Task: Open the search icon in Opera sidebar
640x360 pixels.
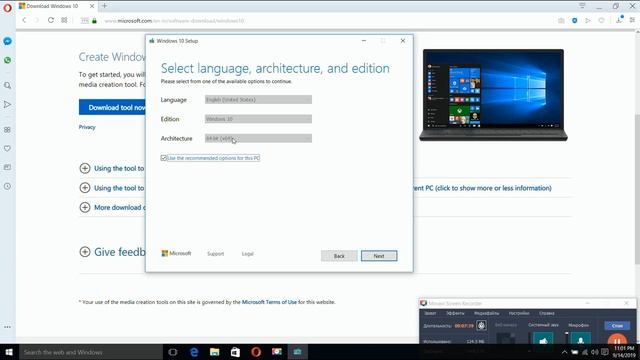Action: pos(7,85)
